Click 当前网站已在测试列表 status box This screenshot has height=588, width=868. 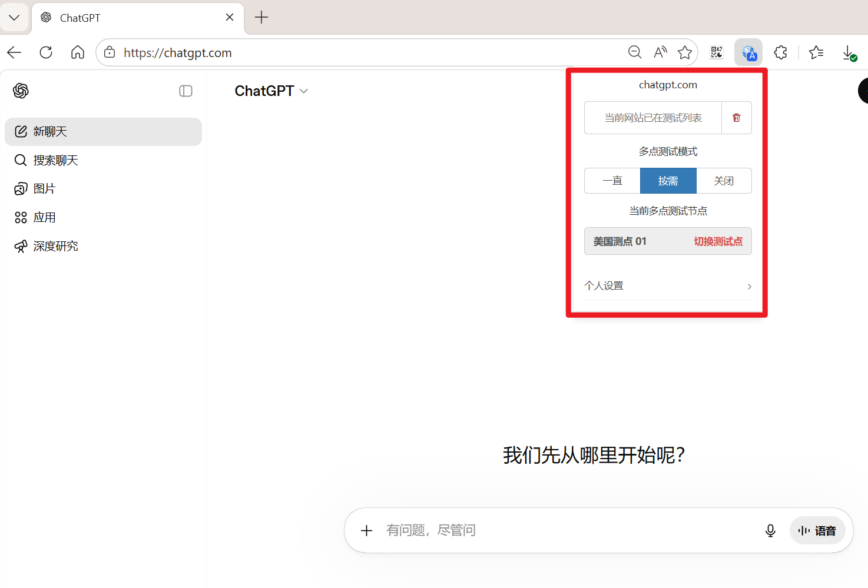653,118
